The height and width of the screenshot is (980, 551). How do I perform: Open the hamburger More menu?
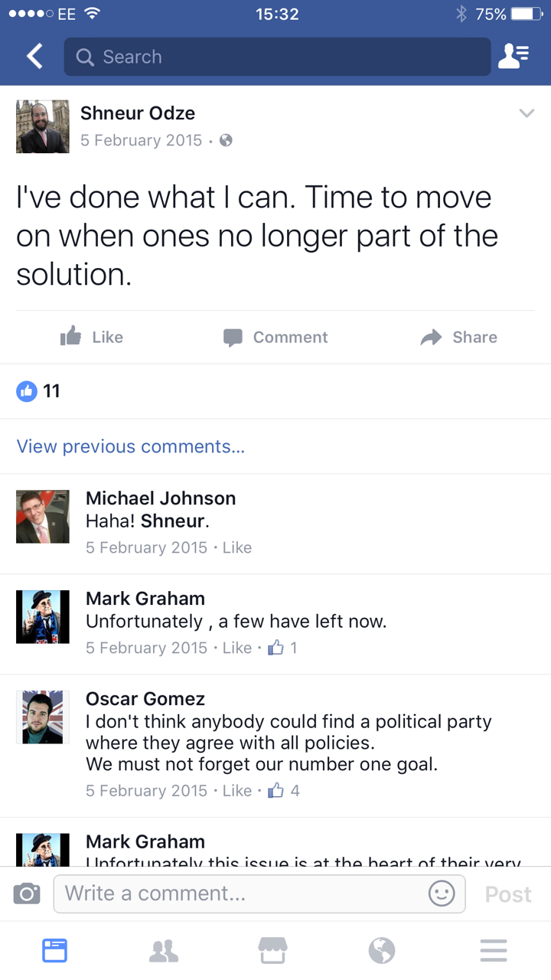pyautogui.click(x=494, y=950)
